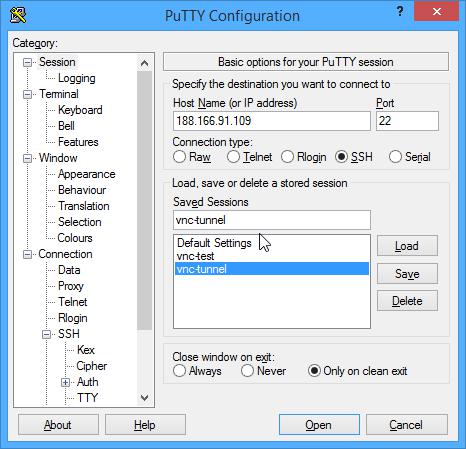Open the SSH connection
The width and height of the screenshot is (466, 449).
(319, 425)
